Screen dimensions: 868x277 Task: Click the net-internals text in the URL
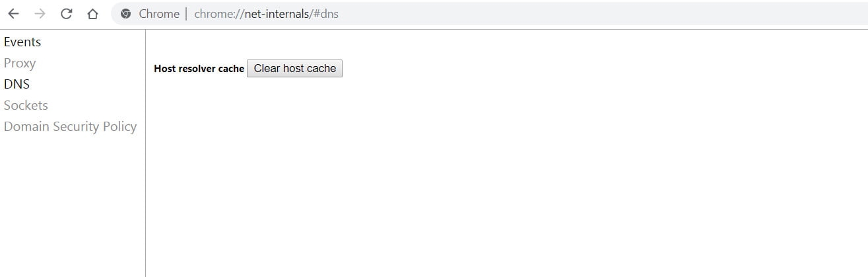275,14
